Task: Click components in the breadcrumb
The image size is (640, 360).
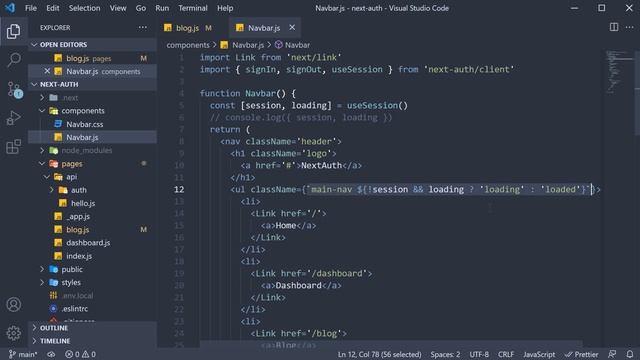Action: [x=188, y=45]
